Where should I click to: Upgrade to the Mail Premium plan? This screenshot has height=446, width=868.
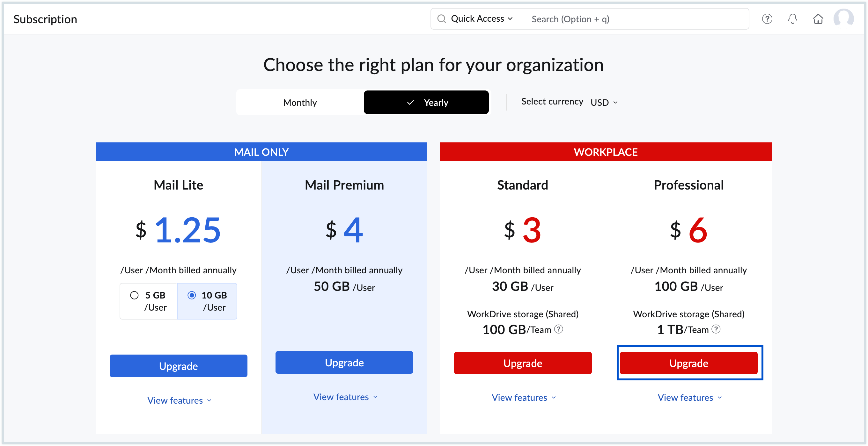coord(344,363)
